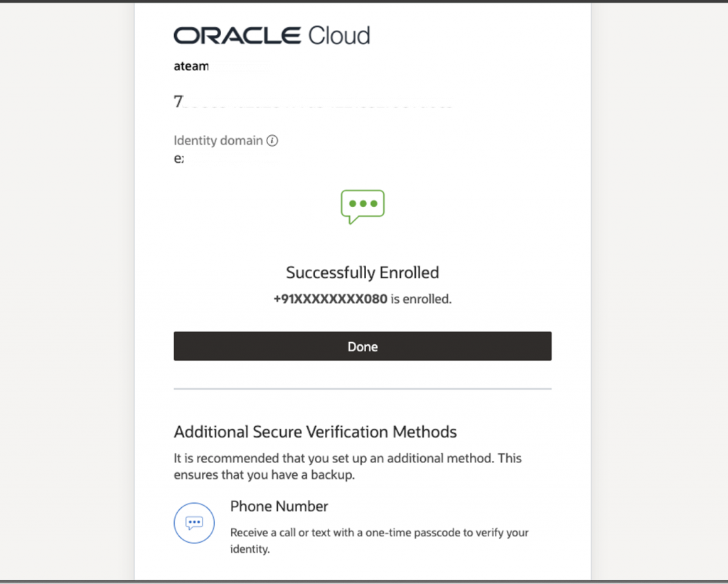Click the Additional Secure Verification Methods heading
This screenshot has width=728, height=584.
click(315, 432)
